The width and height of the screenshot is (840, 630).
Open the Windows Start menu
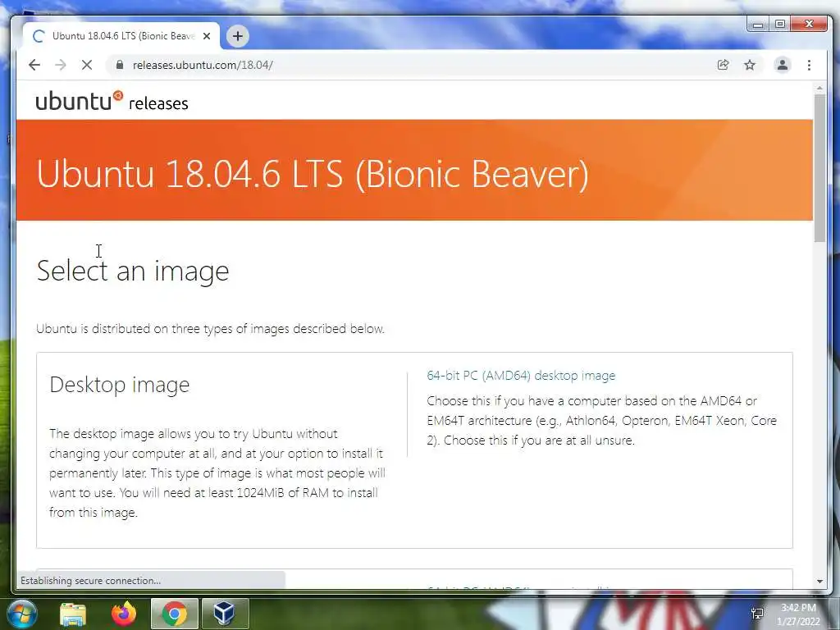tap(21, 613)
